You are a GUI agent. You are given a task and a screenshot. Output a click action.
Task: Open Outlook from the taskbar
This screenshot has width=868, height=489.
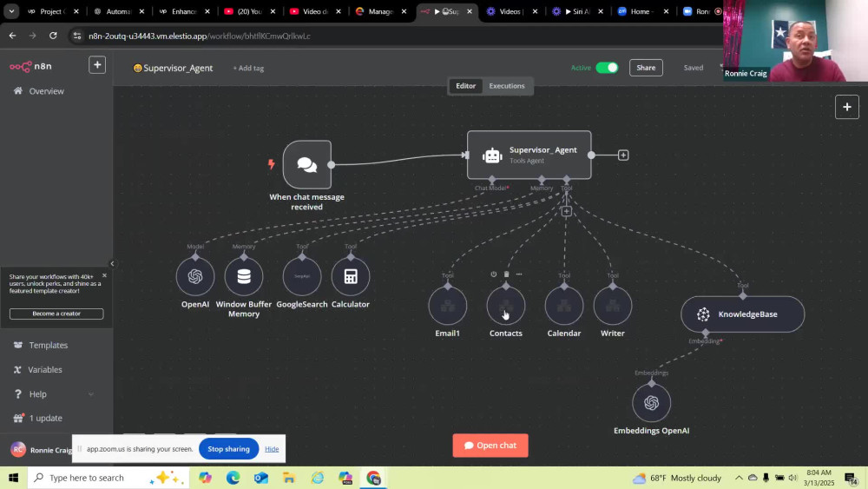coord(261,478)
